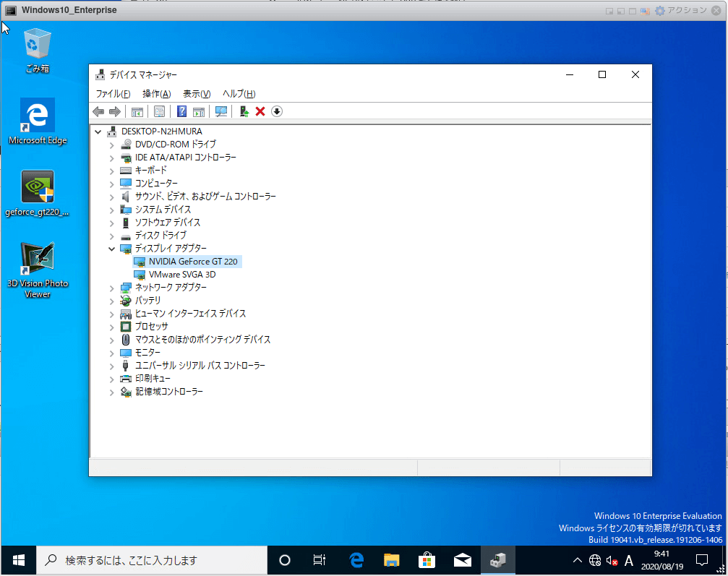Minimize the デバイス マネージャー window

570,74
